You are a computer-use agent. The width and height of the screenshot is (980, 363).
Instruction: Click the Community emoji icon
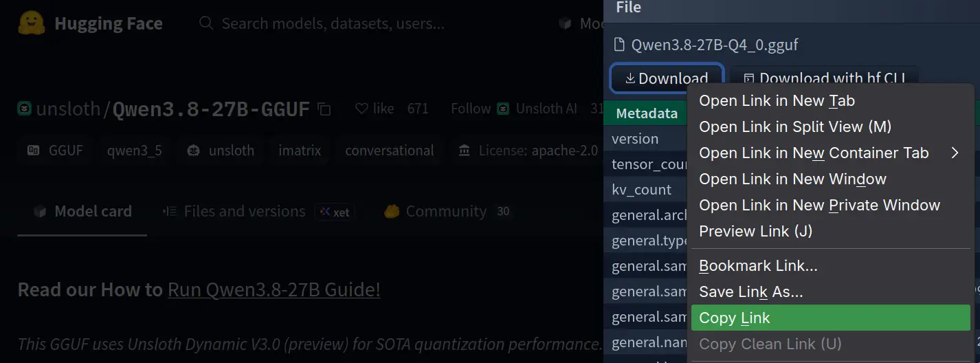click(x=392, y=211)
